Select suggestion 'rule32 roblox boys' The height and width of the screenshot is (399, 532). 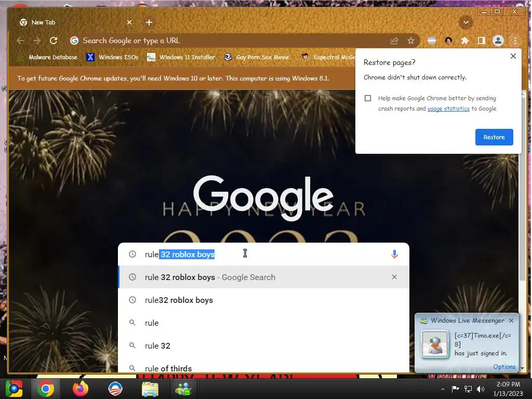[x=263, y=300]
